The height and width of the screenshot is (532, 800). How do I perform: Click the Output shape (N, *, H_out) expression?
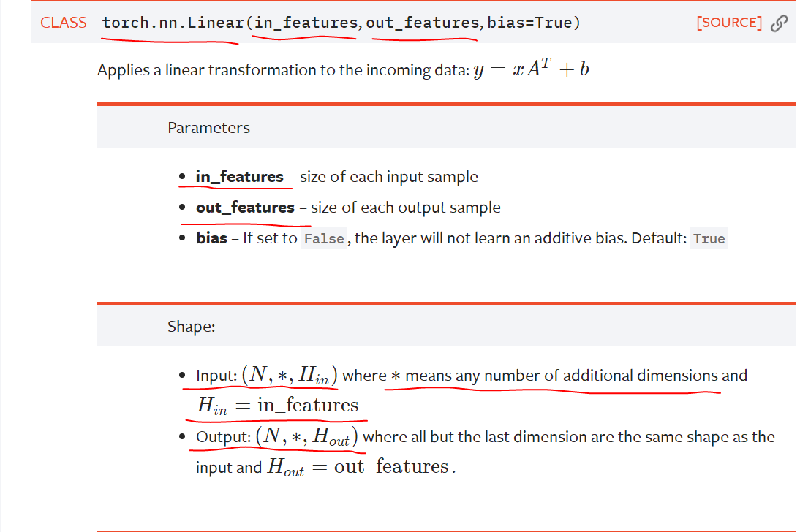tap(306, 436)
